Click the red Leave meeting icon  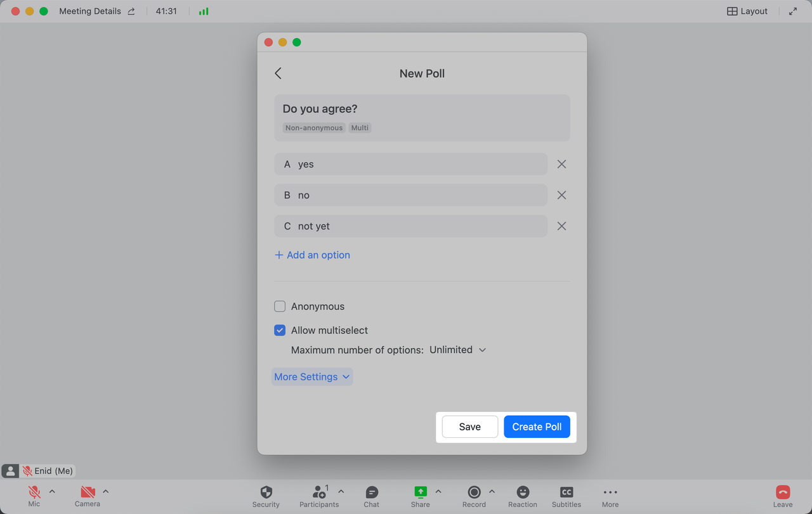coord(783,492)
